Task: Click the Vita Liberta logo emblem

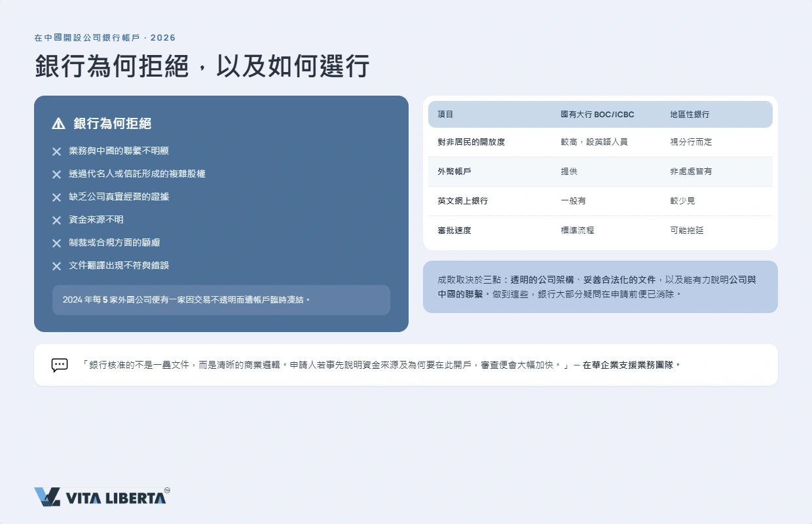Action: (x=47, y=496)
